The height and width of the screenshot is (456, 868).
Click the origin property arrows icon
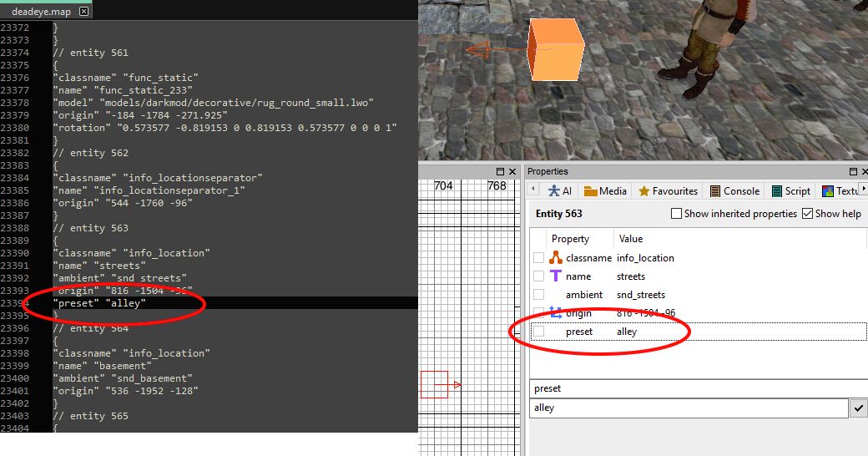click(x=556, y=312)
